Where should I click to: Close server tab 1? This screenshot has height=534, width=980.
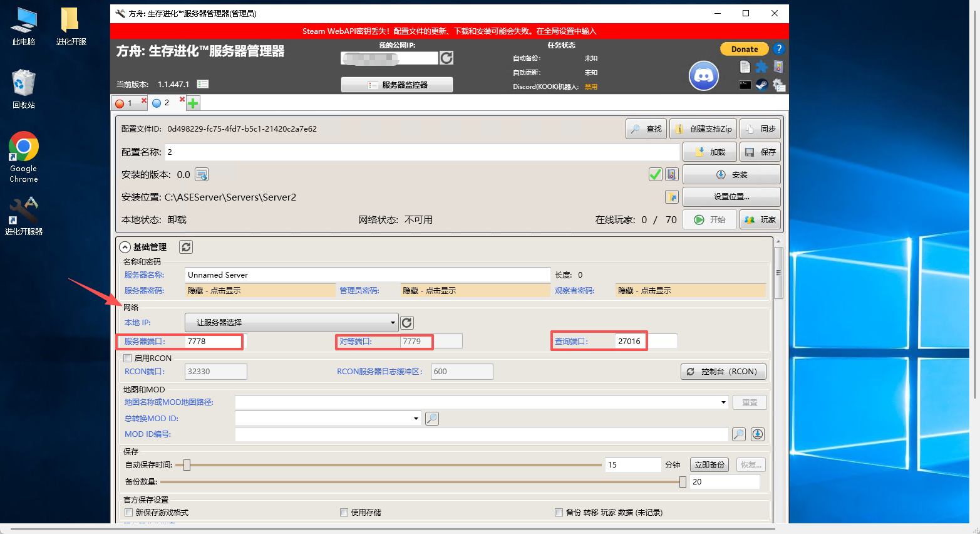[x=144, y=100]
